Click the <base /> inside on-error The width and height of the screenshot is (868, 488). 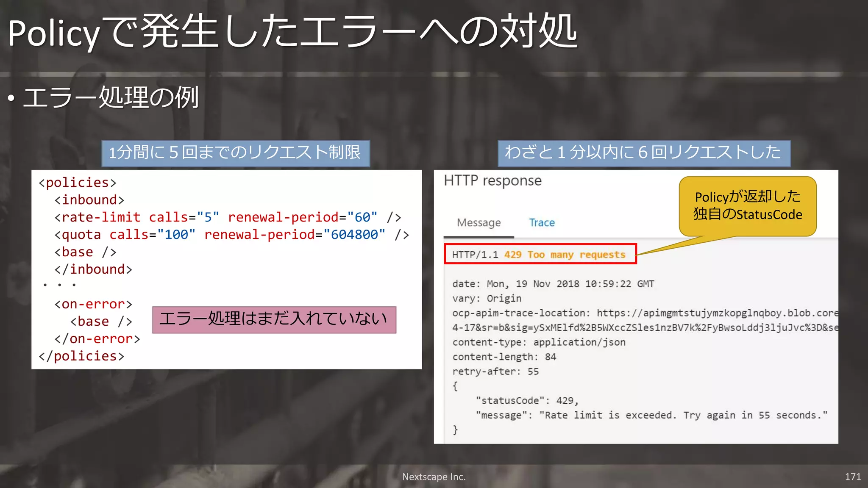[x=101, y=322]
